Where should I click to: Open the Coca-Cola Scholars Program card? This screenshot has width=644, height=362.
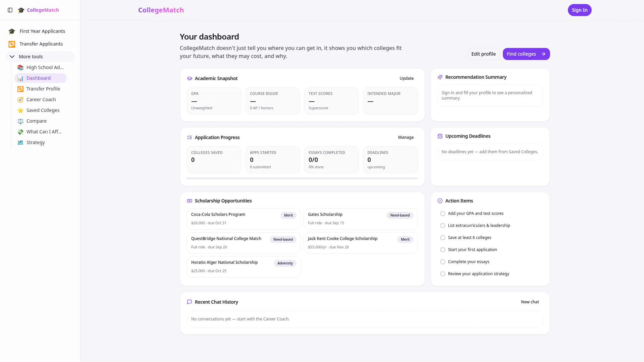pyautogui.click(x=244, y=219)
